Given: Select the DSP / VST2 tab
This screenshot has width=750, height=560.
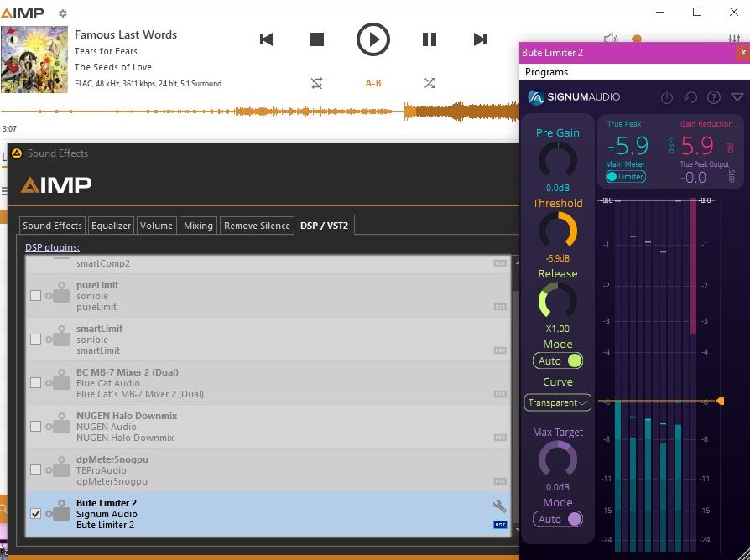Looking at the screenshot, I should tap(324, 226).
